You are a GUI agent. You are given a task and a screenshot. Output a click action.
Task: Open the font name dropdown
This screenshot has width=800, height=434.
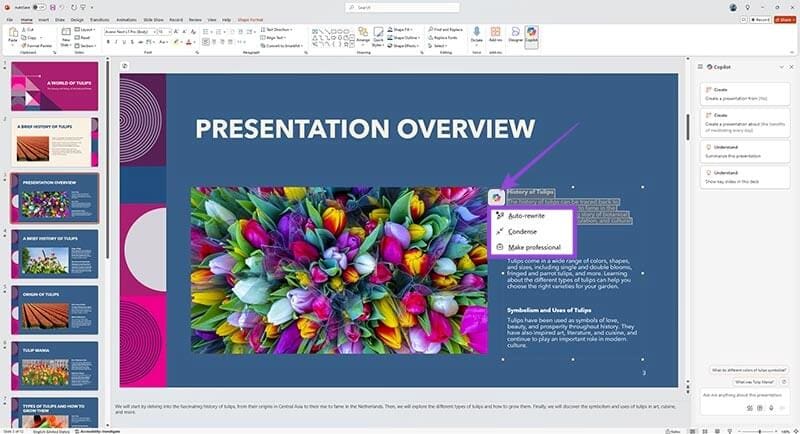click(154, 32)
